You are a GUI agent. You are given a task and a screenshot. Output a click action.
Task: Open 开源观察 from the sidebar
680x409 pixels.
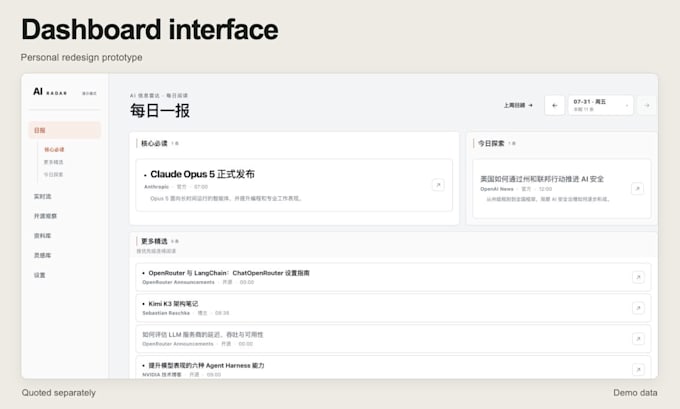45,216
